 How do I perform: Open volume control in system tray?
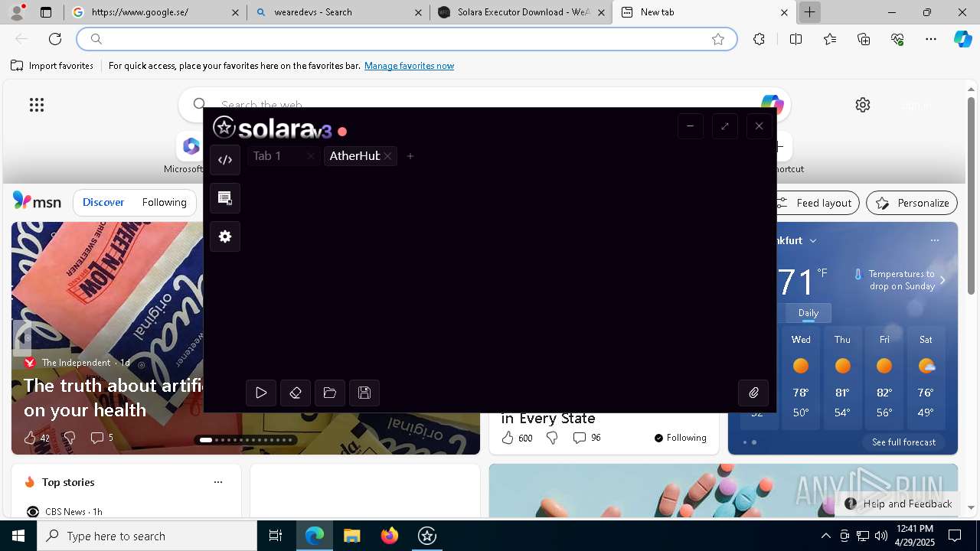[881, 536]
